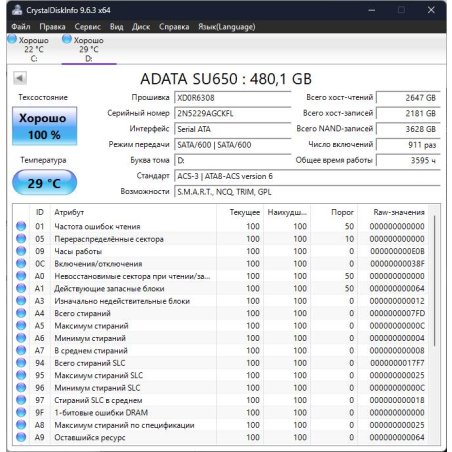Screen dimensions: 452x452
Task: Click the CrystalDiskInfo app icon in title bar
Action: click(17, 10)
